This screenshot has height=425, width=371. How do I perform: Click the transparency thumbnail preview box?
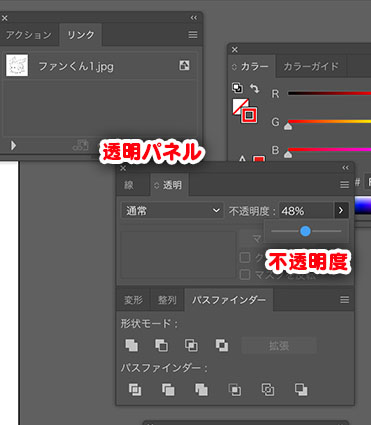click(x=178, y=255)
